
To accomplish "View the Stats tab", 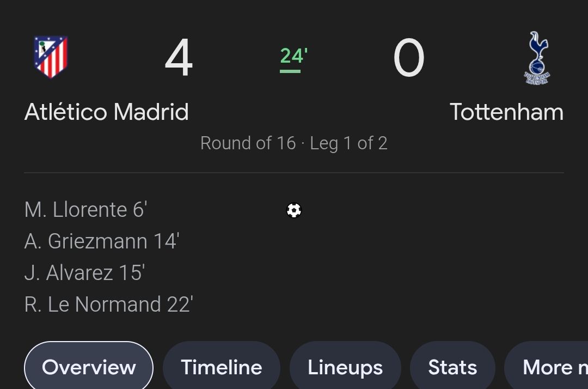I will [x=452, y=367].
